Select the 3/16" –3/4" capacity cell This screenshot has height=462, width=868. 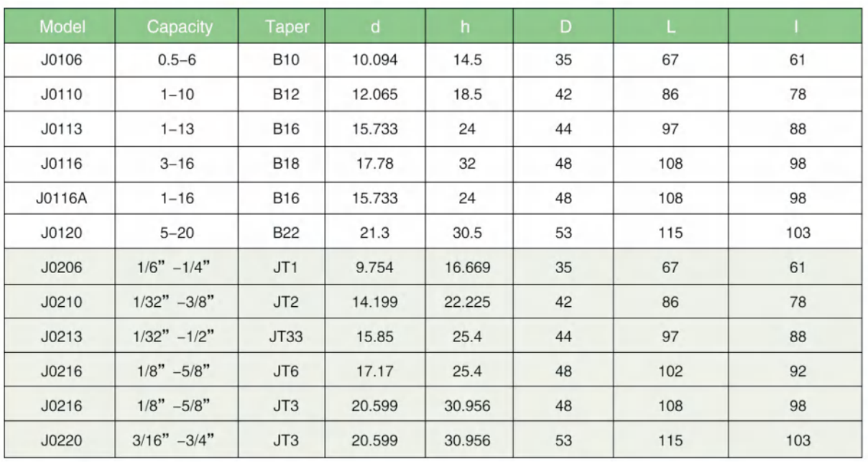point(180,439)
